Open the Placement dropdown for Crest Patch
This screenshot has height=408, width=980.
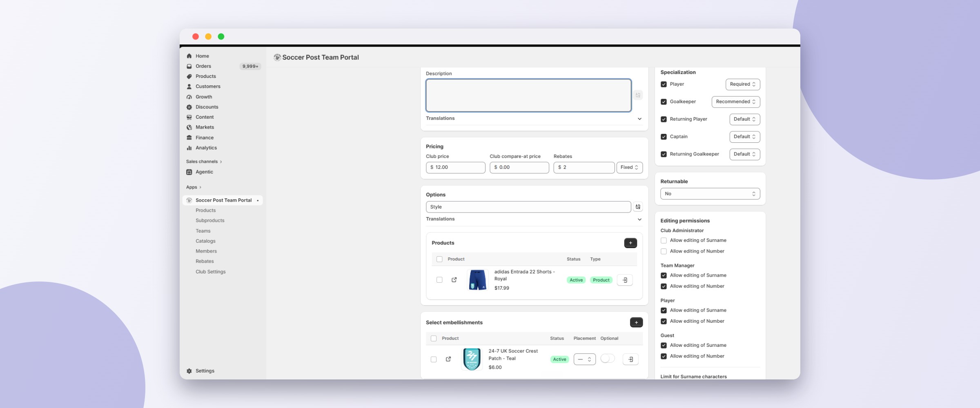pos(584,359)
